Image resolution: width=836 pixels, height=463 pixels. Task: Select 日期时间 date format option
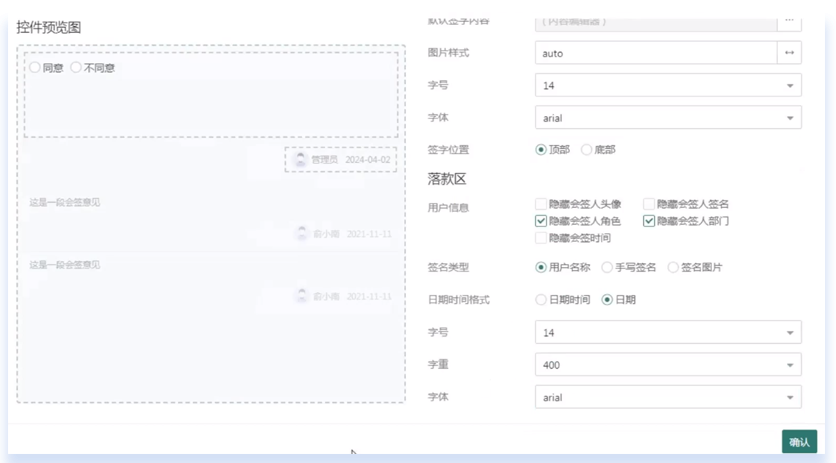pyautogui.click(x=541, y=300)
